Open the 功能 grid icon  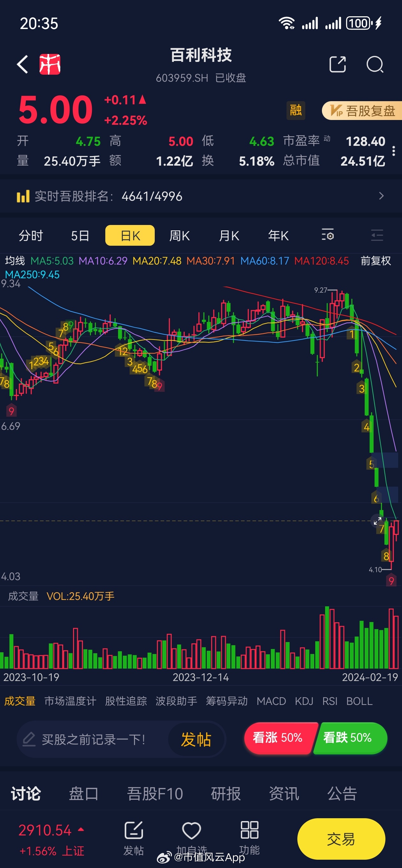[x=249, y=830]
